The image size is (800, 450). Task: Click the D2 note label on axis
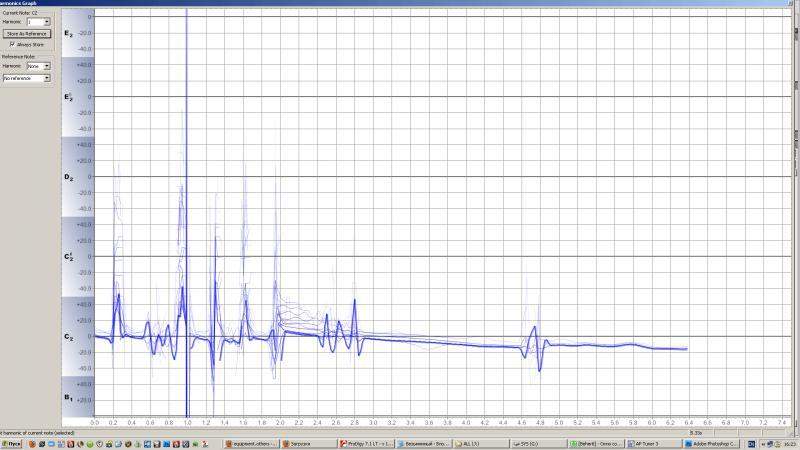68,177
